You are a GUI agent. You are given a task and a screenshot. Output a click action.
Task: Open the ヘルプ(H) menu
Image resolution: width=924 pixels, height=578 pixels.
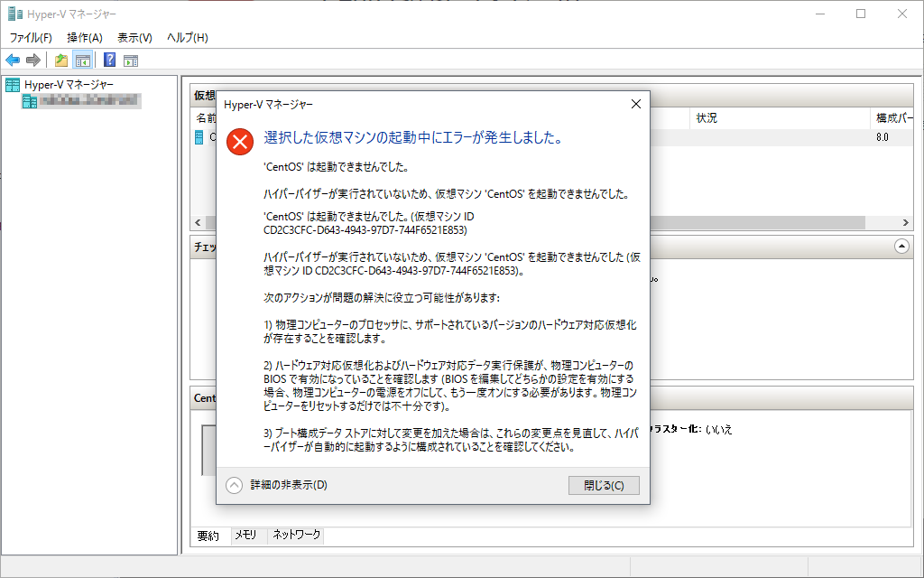point(188,38)
